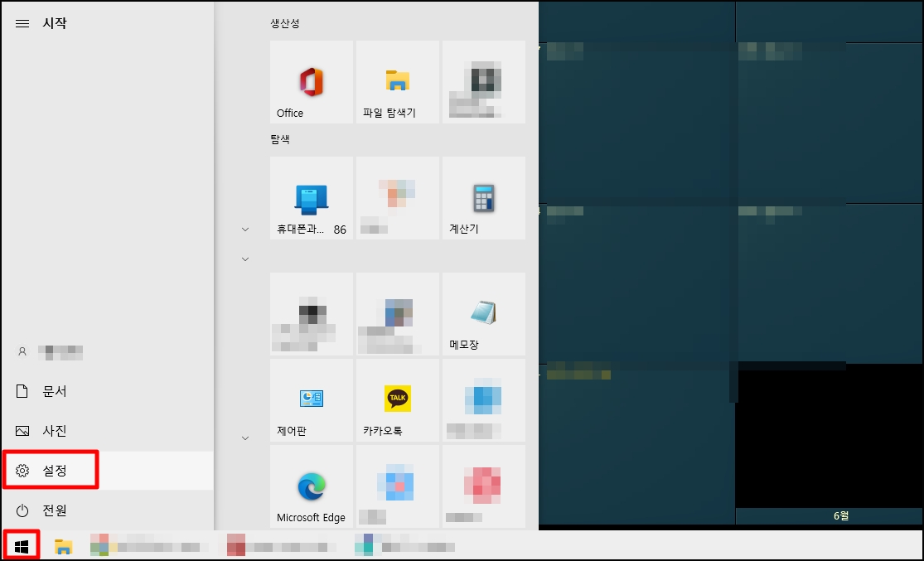Image resolution: width=924 pixels, height=561 pixels.
Task: Open the Office app tile
Action: 311,81
